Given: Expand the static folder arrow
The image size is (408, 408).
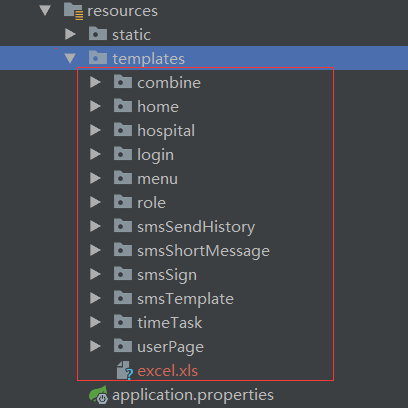Looking at the screenshot, I should [x=70, y=34].
